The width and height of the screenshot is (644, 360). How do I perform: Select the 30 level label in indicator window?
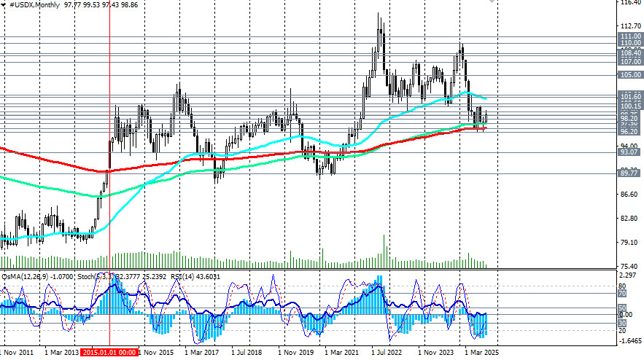pyautogui.click(x=622, y=324)
